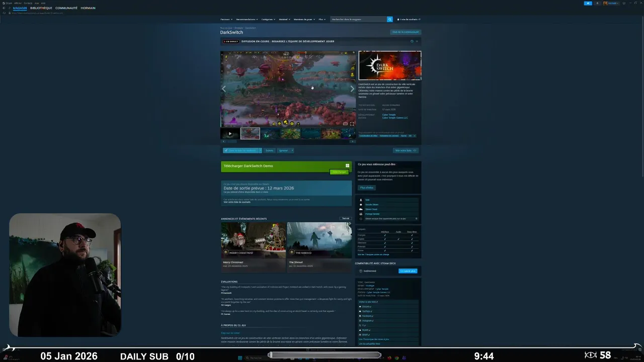Viewport: 644px width, 362px height.
Task: Open the Liste de souhaits link
Action: (x=409, y=19)
